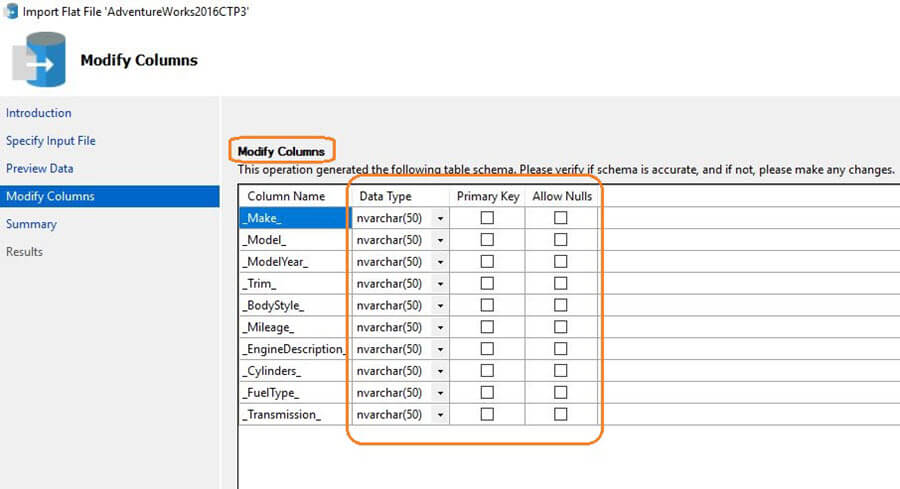Screen dimensions: 900x489
Task: Select the _Transmission_ column name cell
Action: [x=293, y=414]
